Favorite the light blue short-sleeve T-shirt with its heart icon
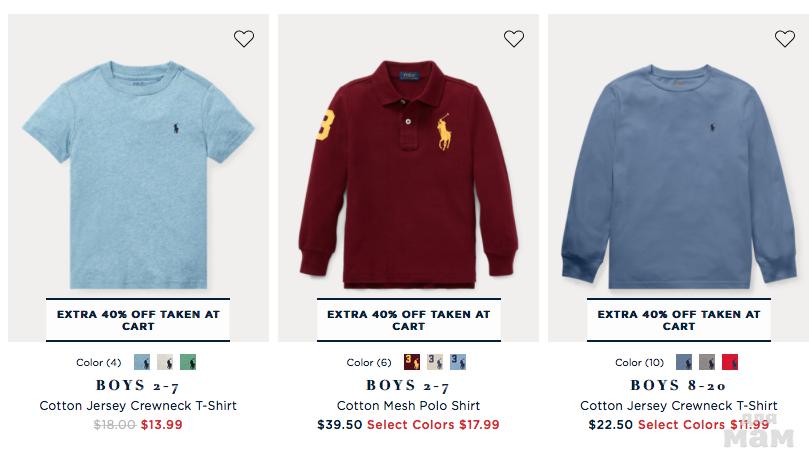 point(244,39)
